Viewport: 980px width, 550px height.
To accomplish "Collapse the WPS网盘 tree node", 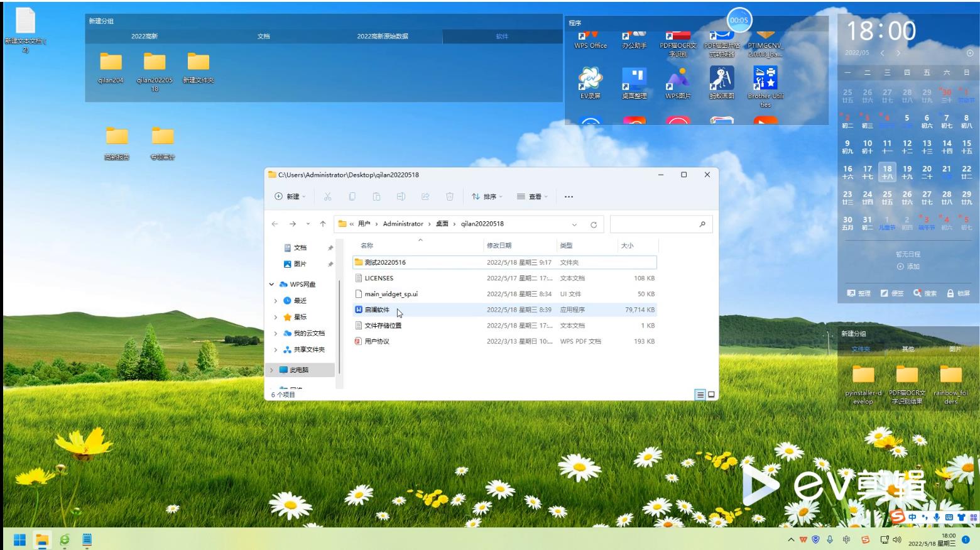I will pos(271,284).
